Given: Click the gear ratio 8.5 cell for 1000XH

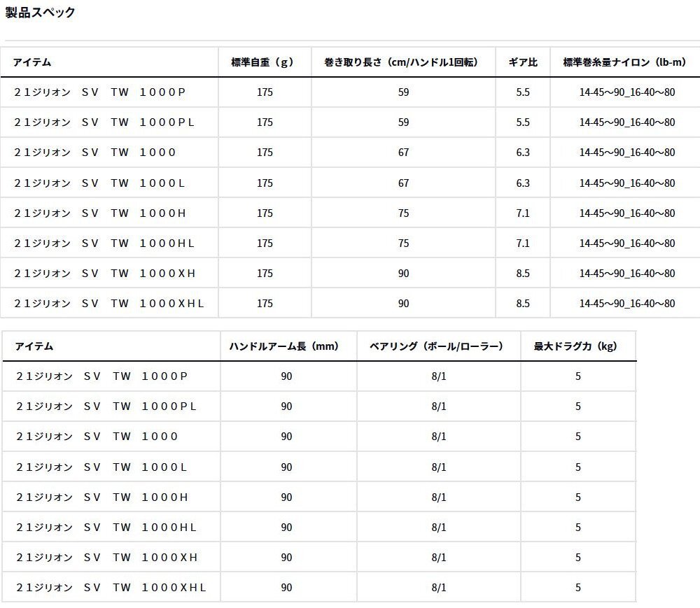Looking at the screenshot, I should click(523, 273).
